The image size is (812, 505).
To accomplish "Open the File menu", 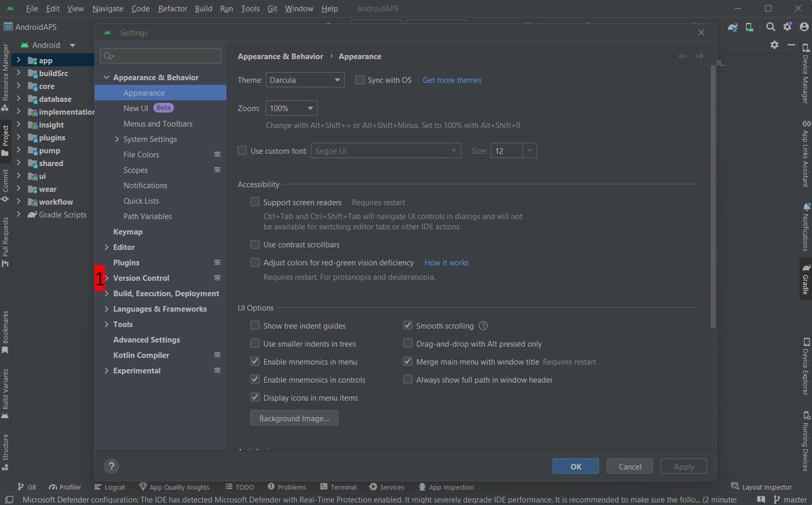I will coord(32,9).
